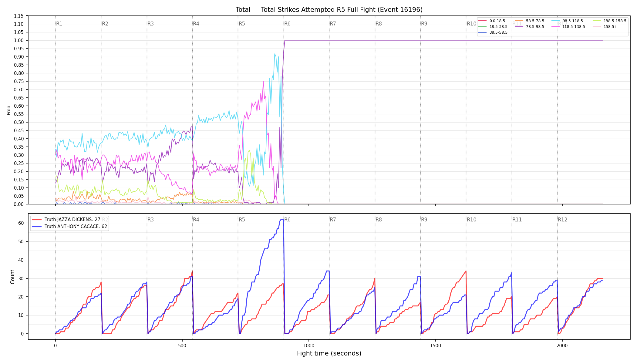Click the R1 round marker in the probability plot
This screenshot has height=364, width=637.
[59, 24]
